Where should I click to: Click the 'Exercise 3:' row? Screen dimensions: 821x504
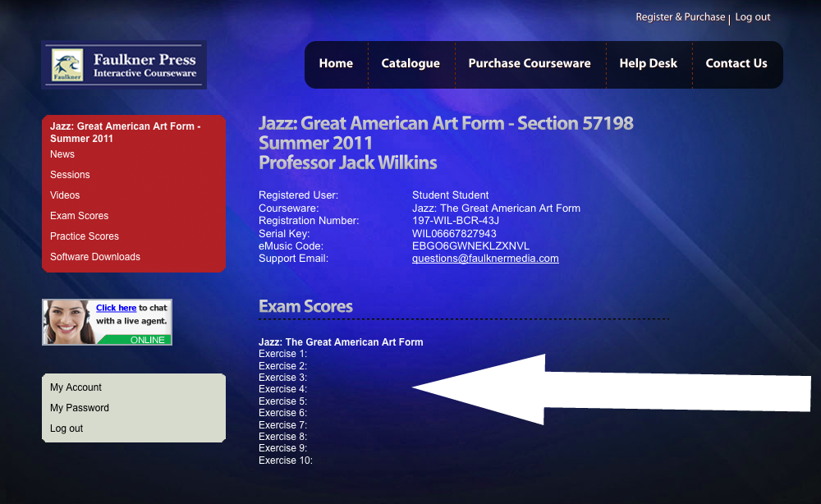(282, 378)
